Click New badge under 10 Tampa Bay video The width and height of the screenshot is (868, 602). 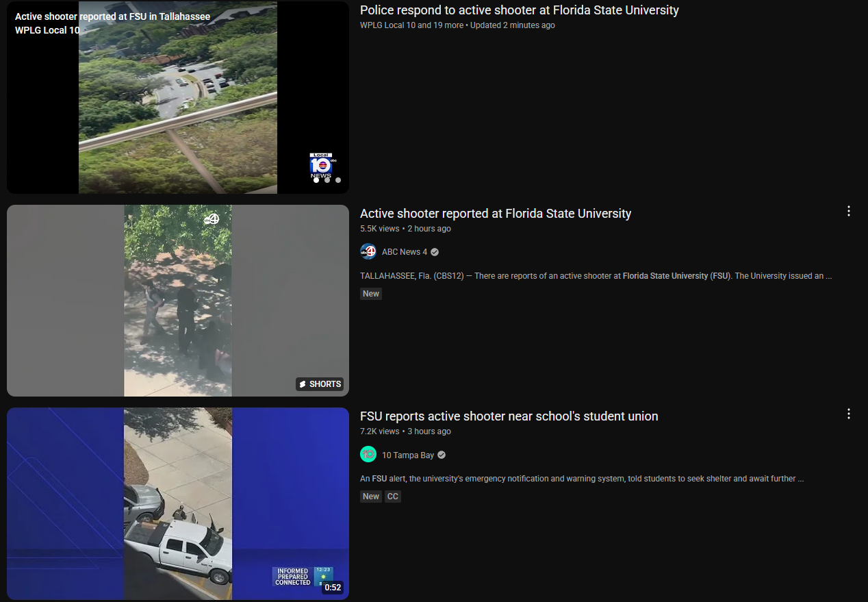tap(371, 497)
